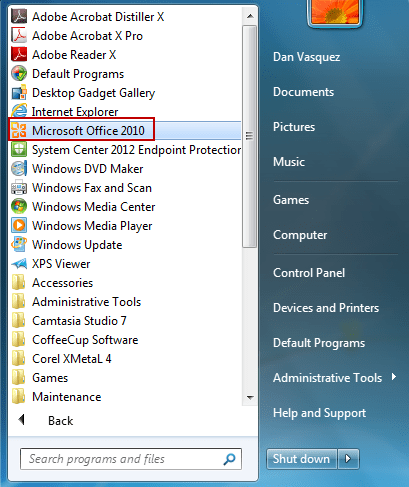Click the Default Programs icon in programs list
The width and height of the screenshot is (409, 487).
[19, 73]
